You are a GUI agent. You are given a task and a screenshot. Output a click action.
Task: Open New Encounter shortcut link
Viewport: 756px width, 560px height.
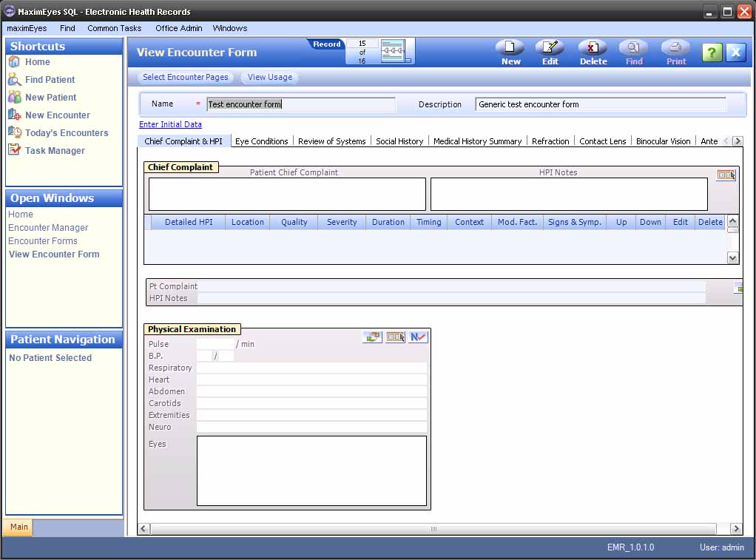(58, 115)
